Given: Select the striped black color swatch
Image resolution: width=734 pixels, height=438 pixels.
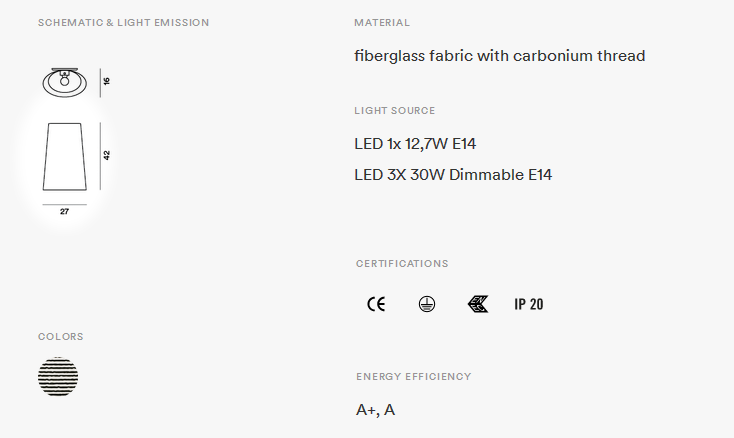Looking at the screenshot, I should [x=58, y=377].
